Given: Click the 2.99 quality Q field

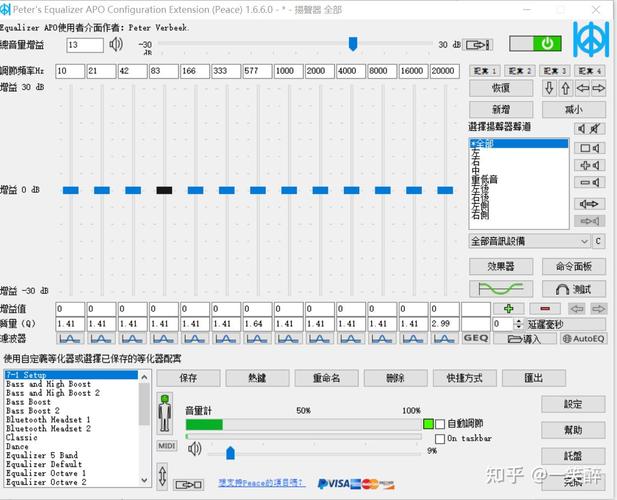Looking at the screenshot, I should (x=445, y=324).
